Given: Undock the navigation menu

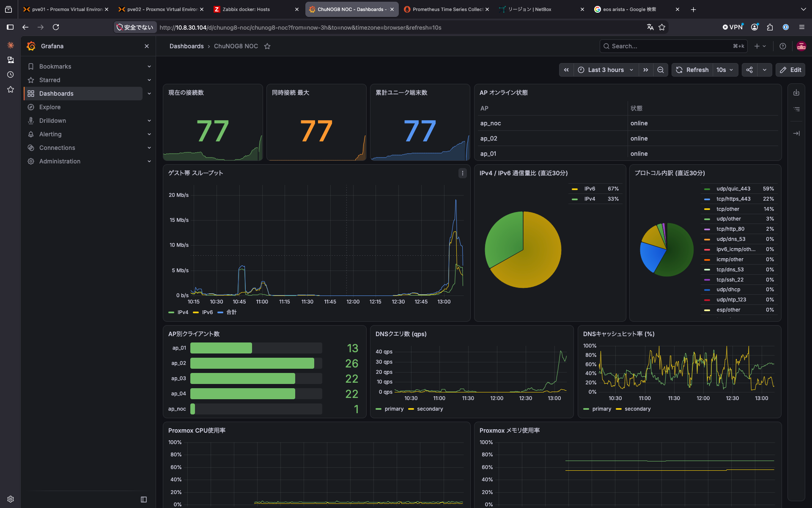Looking at the screenshot, I should pyautogui.click(x=144, y=500).
